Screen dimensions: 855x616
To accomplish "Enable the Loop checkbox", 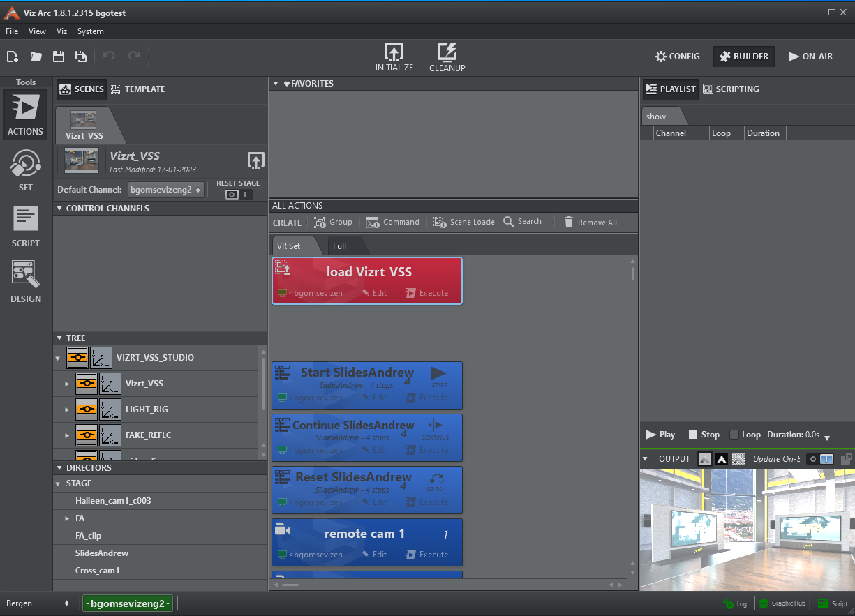I will (734, 435).
